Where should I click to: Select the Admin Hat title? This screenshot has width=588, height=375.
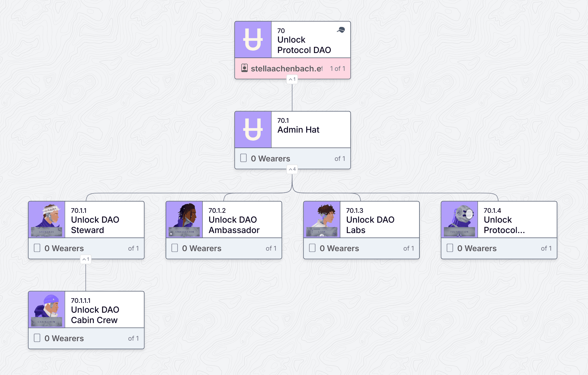[x=298, y=130]
